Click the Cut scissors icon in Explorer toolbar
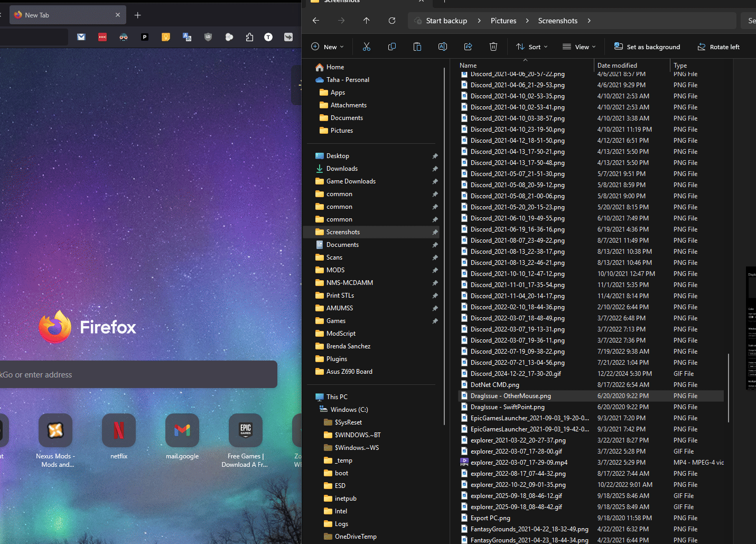This screenshot has width=756, height=544. click(x=367, y=47)
